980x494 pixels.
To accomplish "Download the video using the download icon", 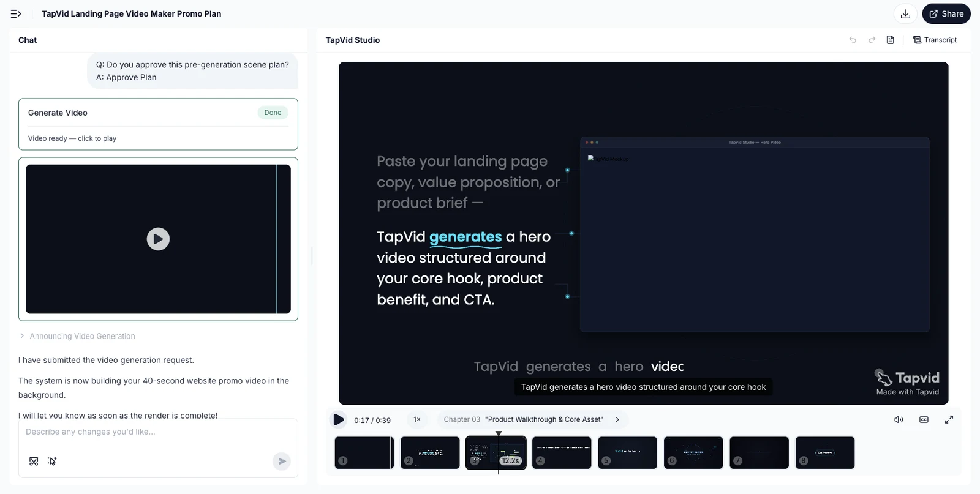I will 905,13.
